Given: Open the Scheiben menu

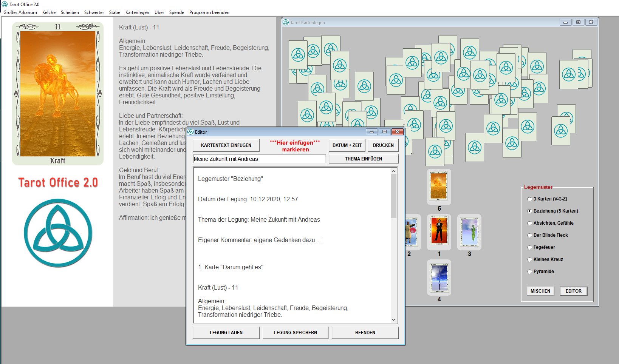Looking at the screenshot, I should 70,12.
